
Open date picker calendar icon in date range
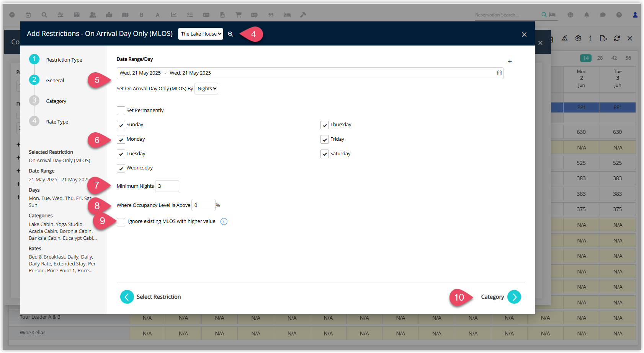tap(499, 73)
